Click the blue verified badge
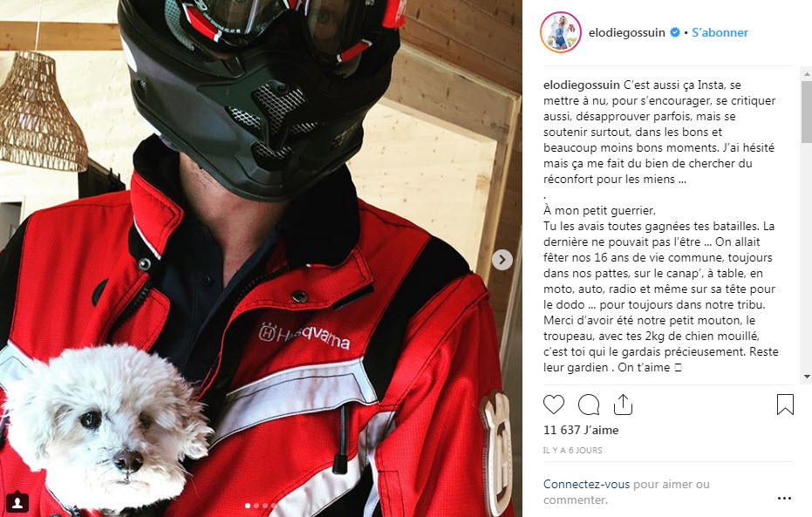Screen dimensions: 812x517 pyautogui.click(x=675, y=32)
